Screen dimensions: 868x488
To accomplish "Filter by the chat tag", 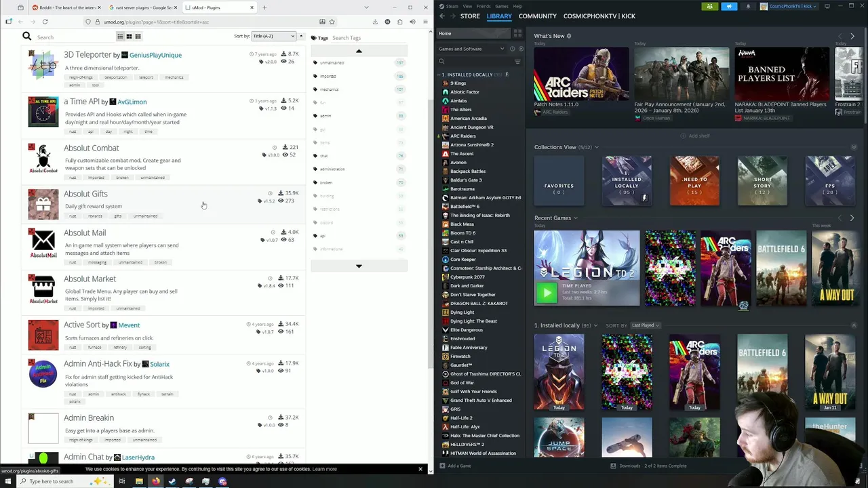I will point(323,156).
